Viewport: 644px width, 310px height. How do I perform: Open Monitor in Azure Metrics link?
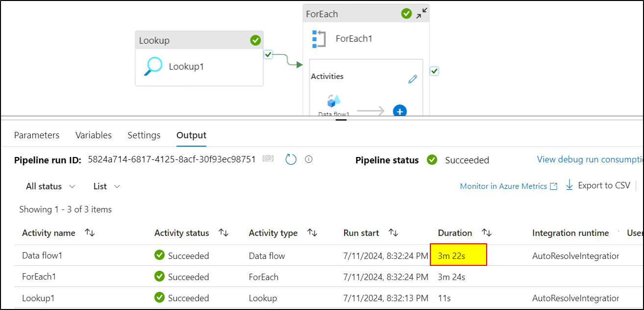pos(508,186)
